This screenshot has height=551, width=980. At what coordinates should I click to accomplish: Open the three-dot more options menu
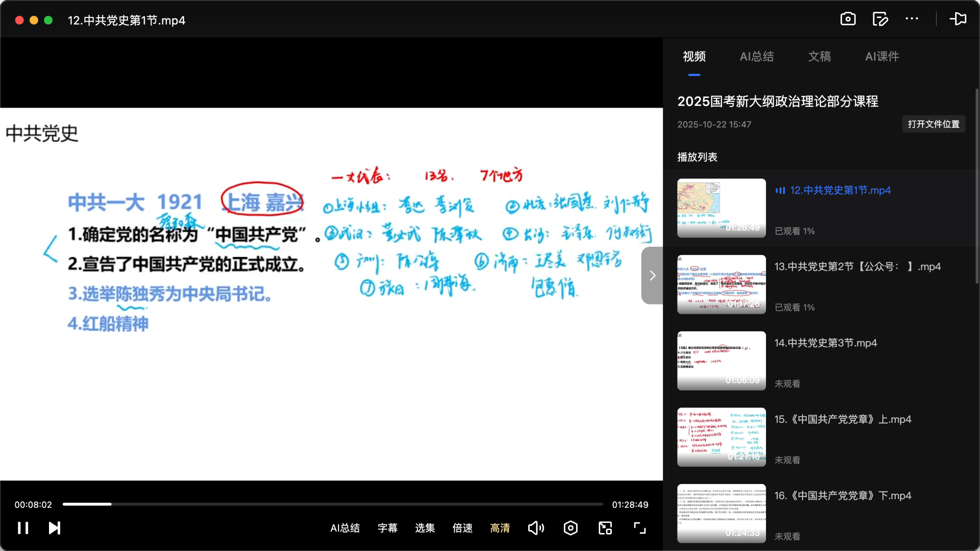[912, 19]
